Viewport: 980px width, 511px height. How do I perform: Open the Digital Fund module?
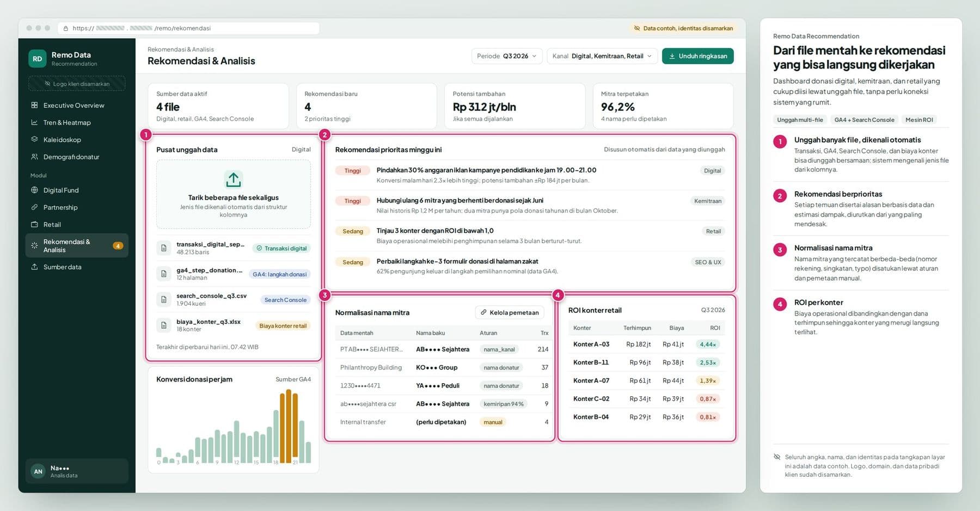click(x=77, y=190)
